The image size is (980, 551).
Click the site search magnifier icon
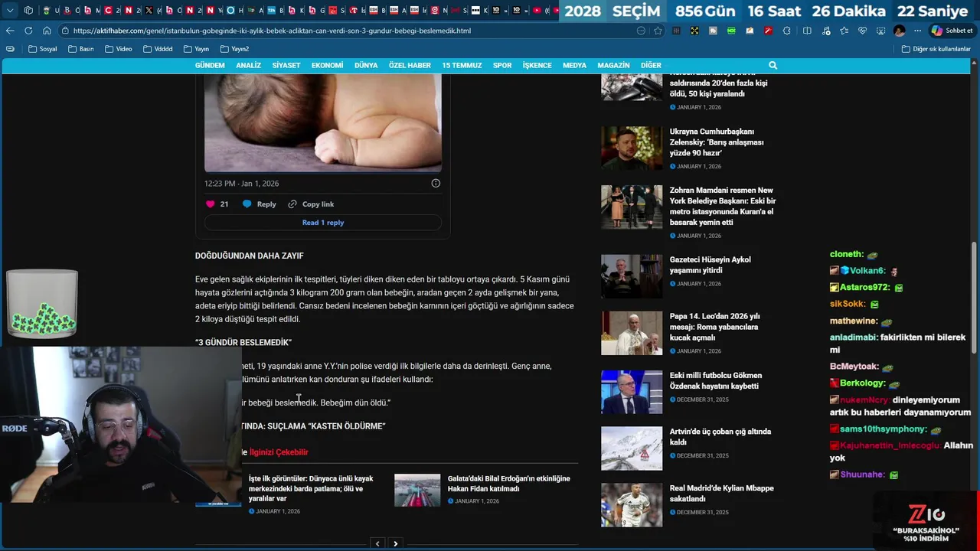click(x=773, y=66)
